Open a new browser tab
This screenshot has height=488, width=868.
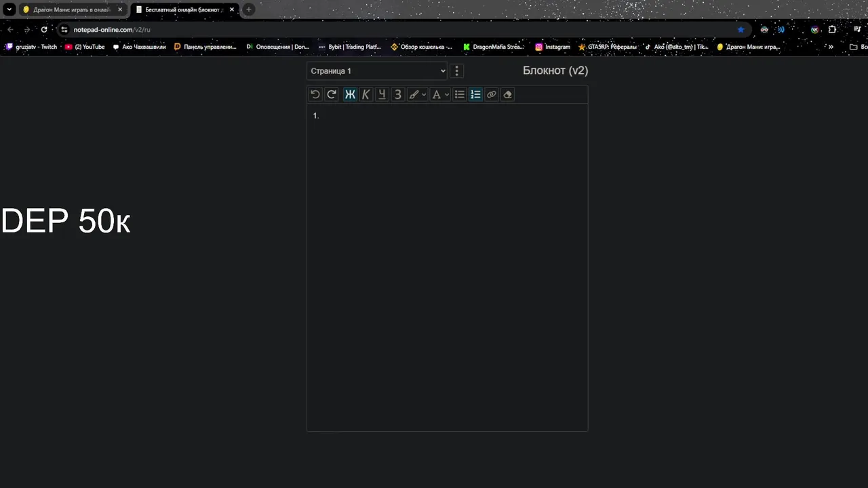point(249,9)
